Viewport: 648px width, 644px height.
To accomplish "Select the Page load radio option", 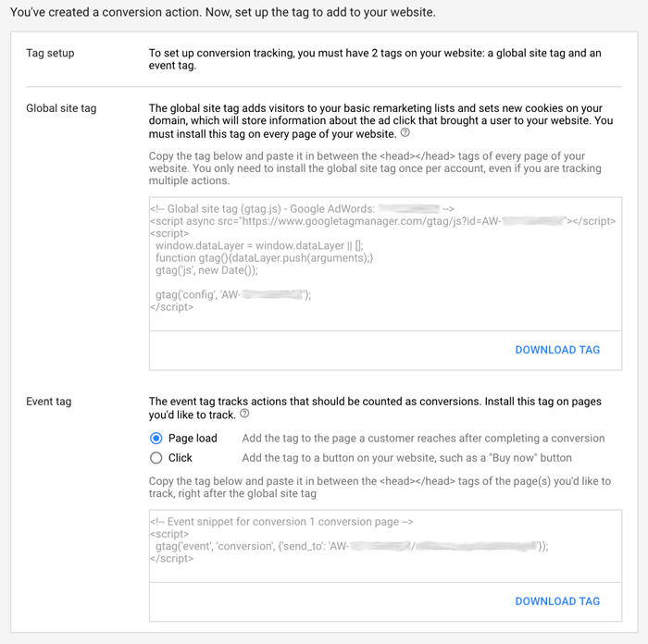I will [x=156, y=439].
